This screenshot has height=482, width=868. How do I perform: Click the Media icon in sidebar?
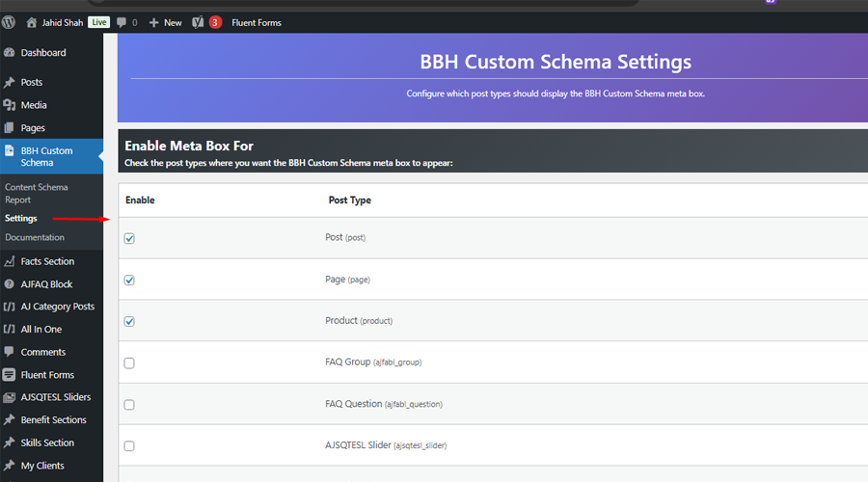tap(10, 105)
